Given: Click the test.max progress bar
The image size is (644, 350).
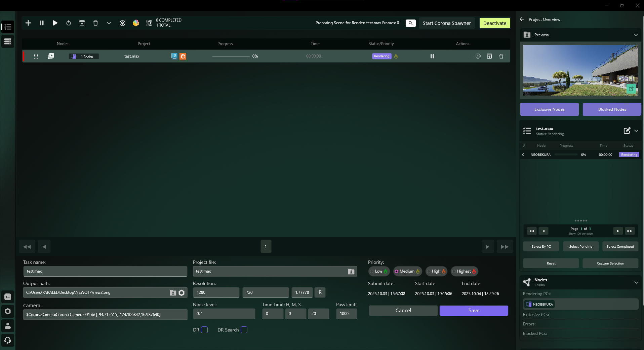Looking at the screenshot, I should pos(231,56).
